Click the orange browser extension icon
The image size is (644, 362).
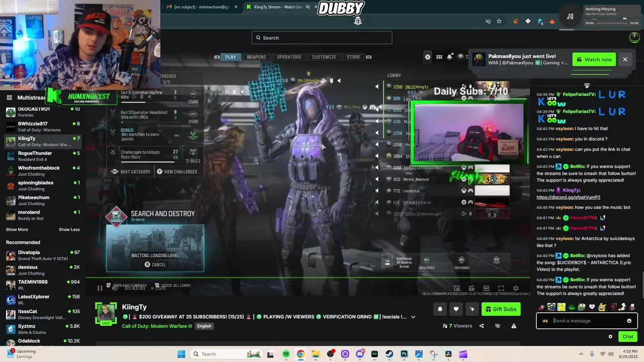coord(516,21)
